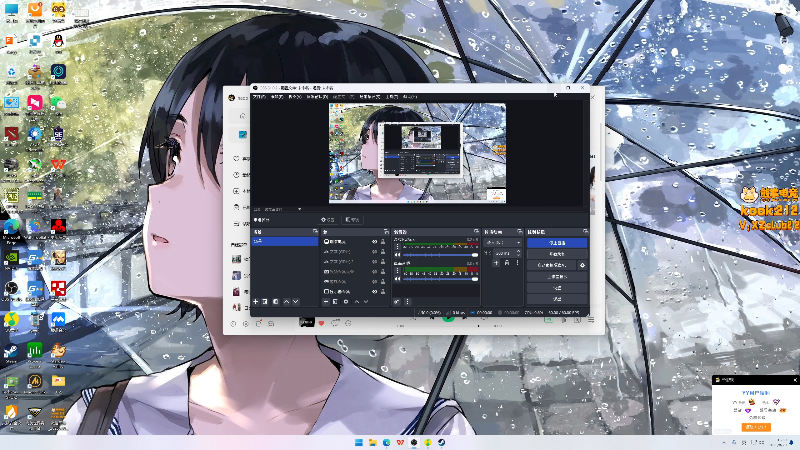Mute the second mixer channel speaker
Screen dimensions: 800x450
pyautogui.click(x=397, y=279)
